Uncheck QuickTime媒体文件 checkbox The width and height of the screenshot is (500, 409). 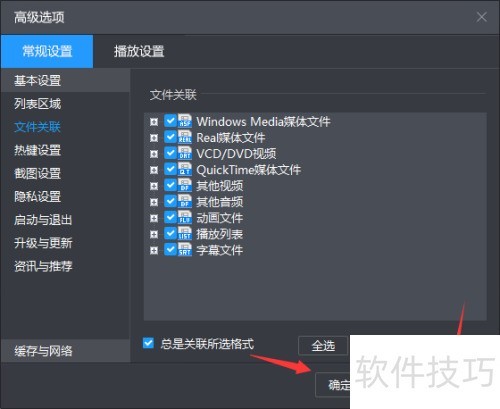point(170,169)
